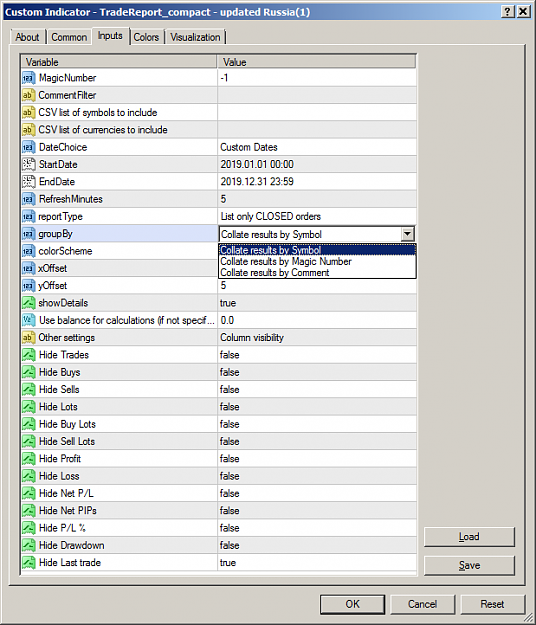Toggle Hide Last trade value
The width and height of the screenshot is (536, 625).
pyautogui.click(x=317, y=562)
